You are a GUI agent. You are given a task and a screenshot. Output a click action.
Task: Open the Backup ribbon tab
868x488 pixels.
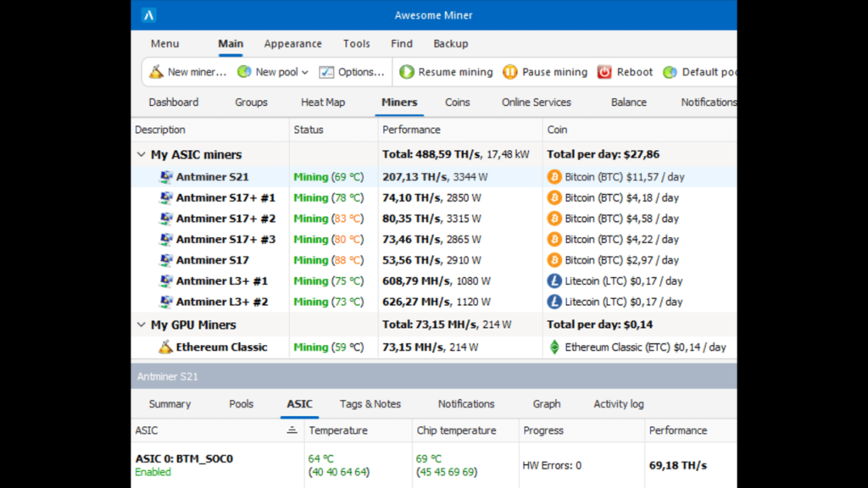coord(451,44)
